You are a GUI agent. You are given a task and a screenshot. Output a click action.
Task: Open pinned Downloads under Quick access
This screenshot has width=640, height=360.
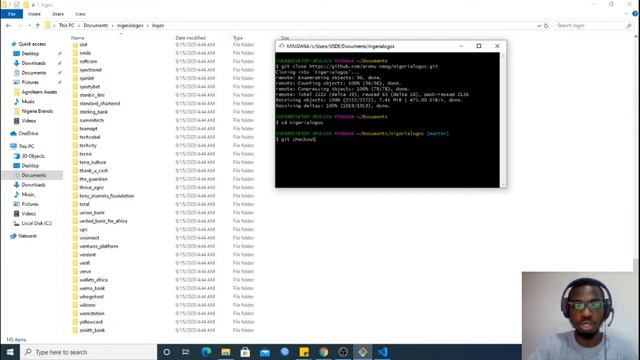[x=33, y=63]
